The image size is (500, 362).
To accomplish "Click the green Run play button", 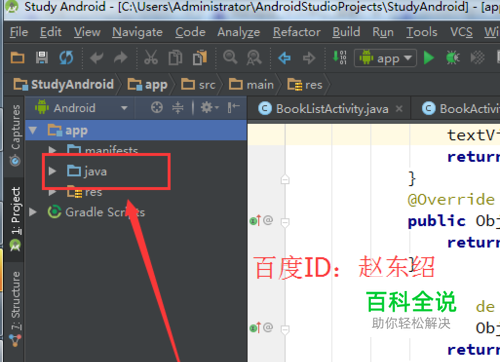I will [429, 58].
